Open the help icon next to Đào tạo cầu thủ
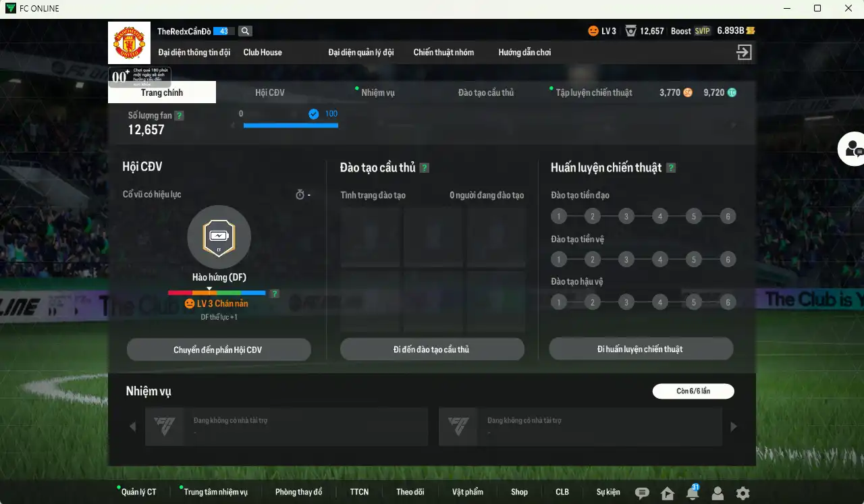Screen dimensions: 864x504 (x=424, y=168)
